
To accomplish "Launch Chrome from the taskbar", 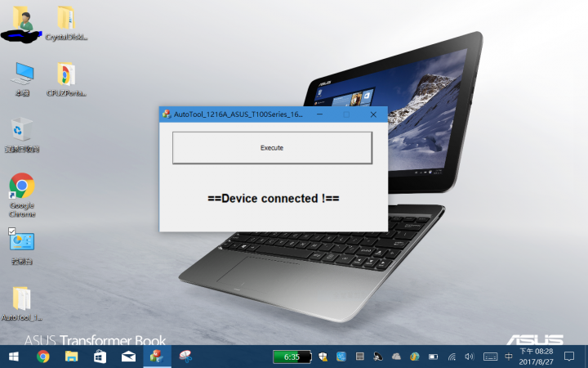I will click(42, 357).
